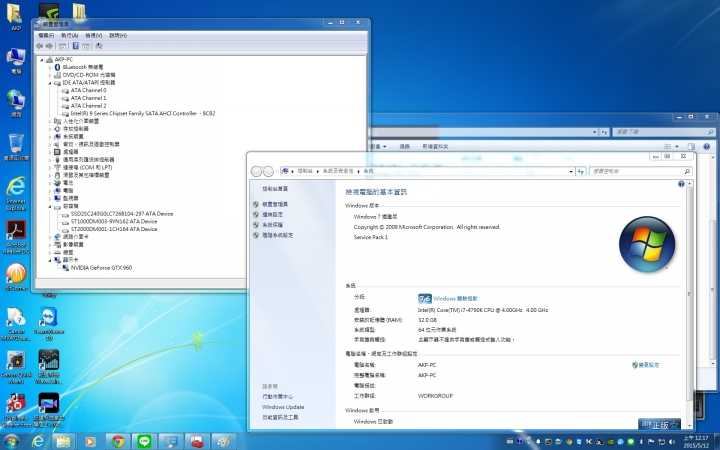The width and height of the screenshot is (720, 450).
Task: Click Back arrow in Device Manager toolbar
Action: click(39, 46)
